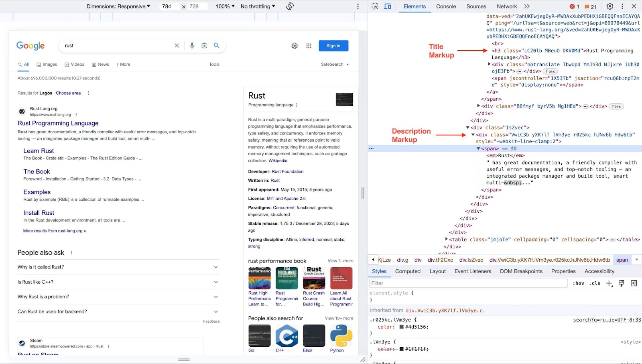
Task: Click the #4d5156 color swatch
Action: pos(402,327)
